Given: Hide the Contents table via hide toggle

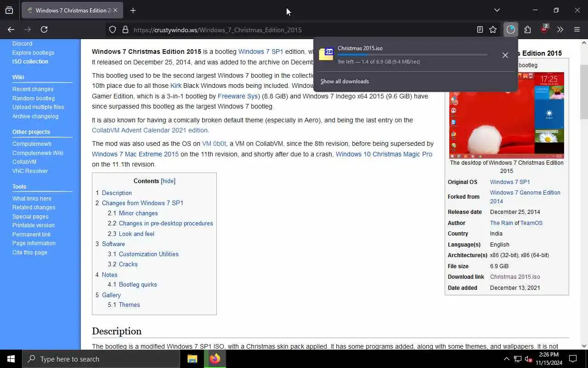Looking at the screenshot, I should [x=168, y=181].
